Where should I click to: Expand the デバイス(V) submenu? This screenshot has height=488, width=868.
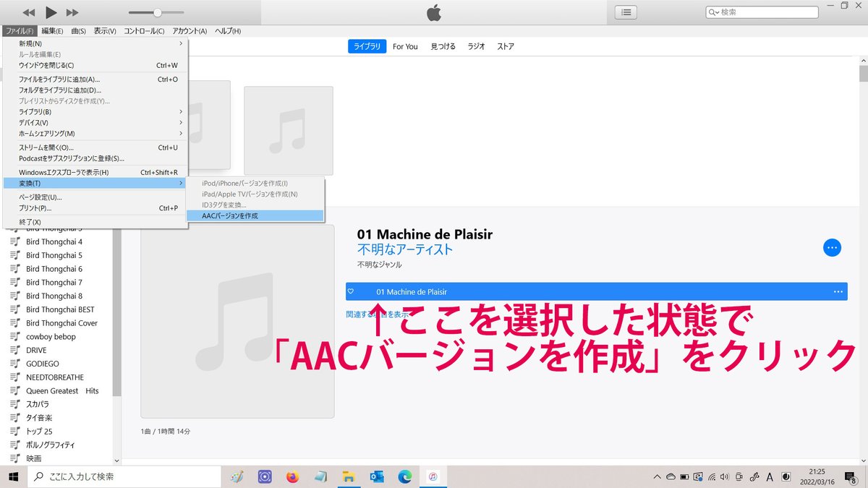click(95, 123)
